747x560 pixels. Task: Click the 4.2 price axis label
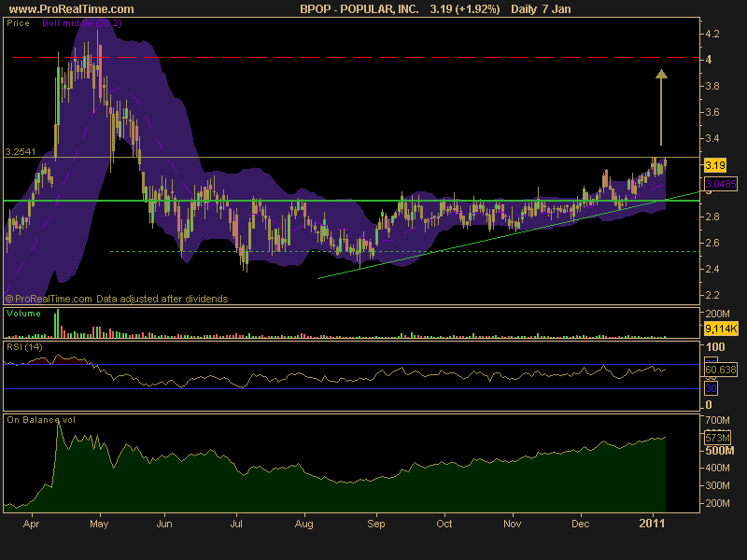712,34
